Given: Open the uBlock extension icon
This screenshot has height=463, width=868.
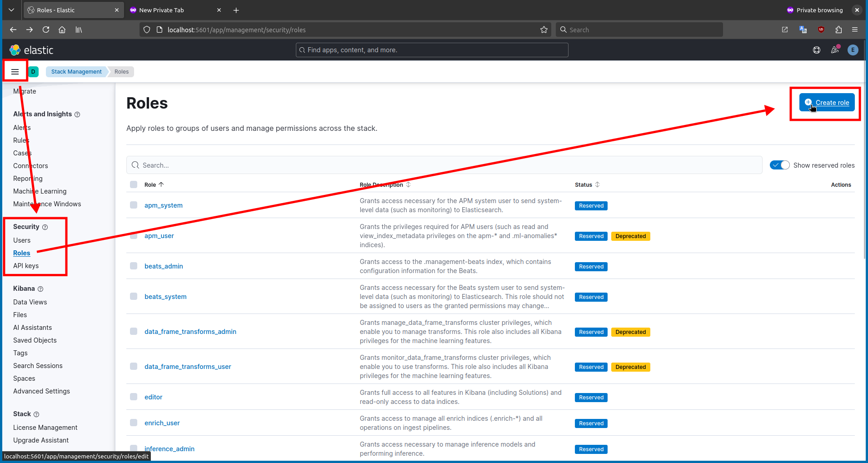Looking at the screenshot, I should (821, 30).
